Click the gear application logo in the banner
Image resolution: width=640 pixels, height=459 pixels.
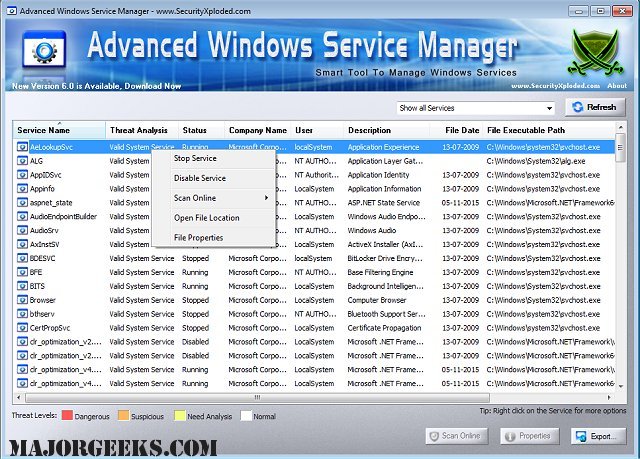(44, 50)
